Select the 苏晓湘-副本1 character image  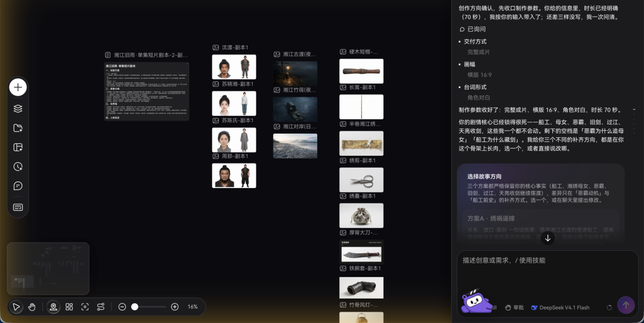234,103
